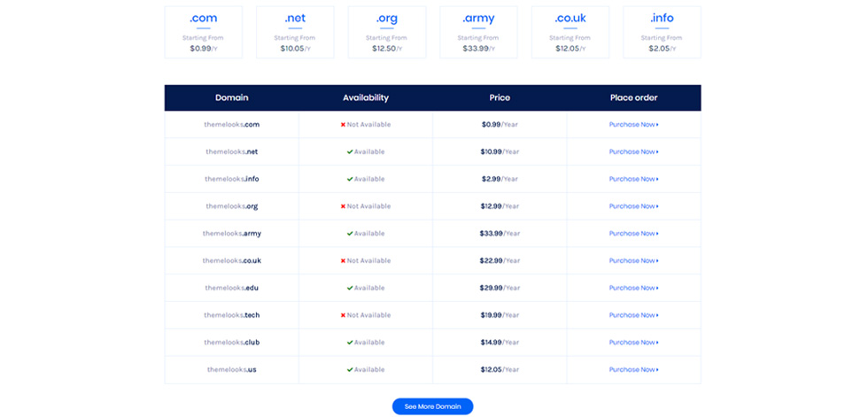Click the themelooks.army domain name cell
This screenshot has height=417, width=868.
pos(231,234)
